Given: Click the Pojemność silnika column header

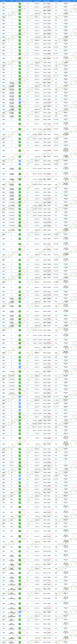Looking at the screenshot, I should coord(27,1).
